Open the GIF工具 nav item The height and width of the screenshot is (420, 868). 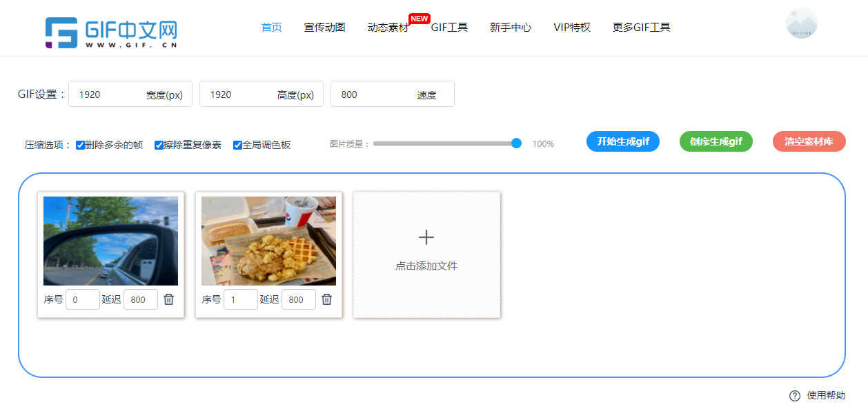(x=449, y=28)
